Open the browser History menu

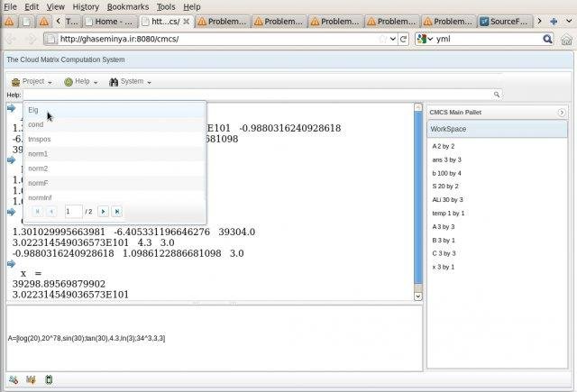pos(86,6)
